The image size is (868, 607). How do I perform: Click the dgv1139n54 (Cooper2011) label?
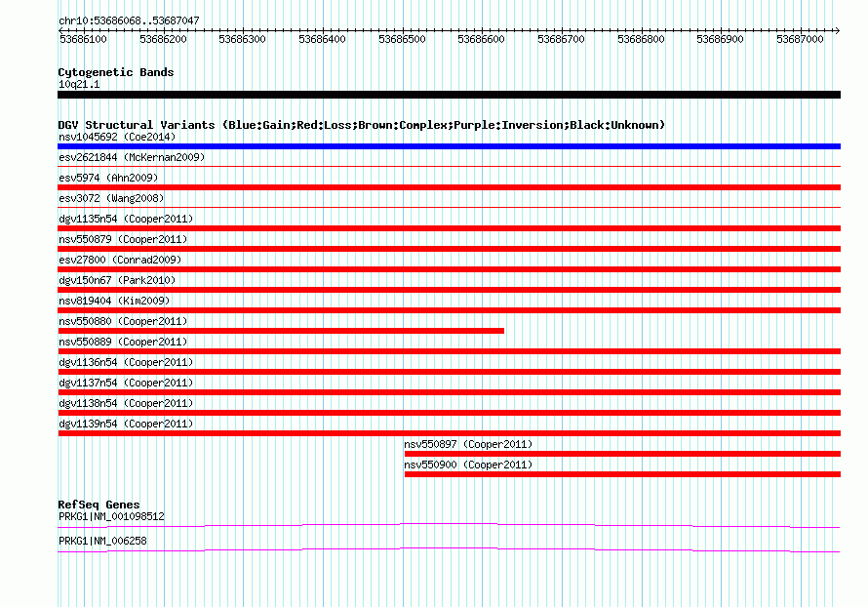coord(126,424)
